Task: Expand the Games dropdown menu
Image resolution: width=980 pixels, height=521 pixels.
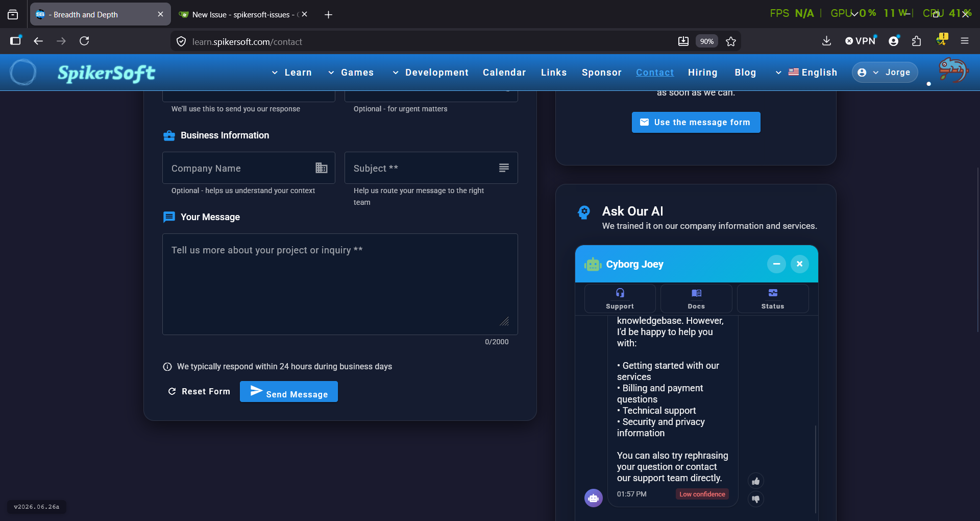Action: coord(351,73)
